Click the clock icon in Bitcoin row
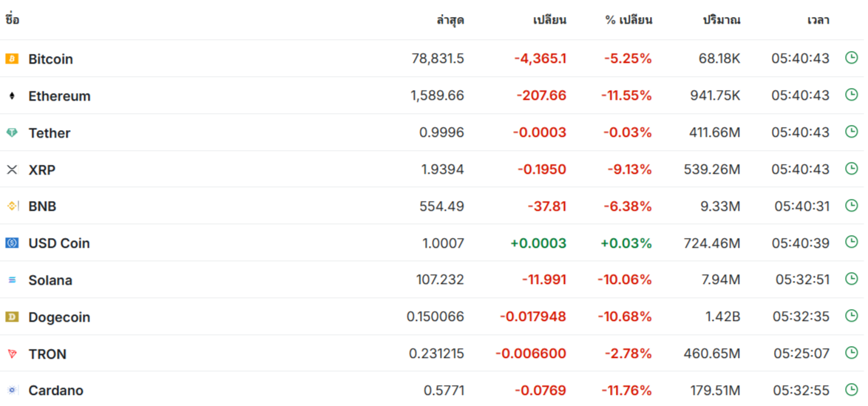 (x=852, y=58)
